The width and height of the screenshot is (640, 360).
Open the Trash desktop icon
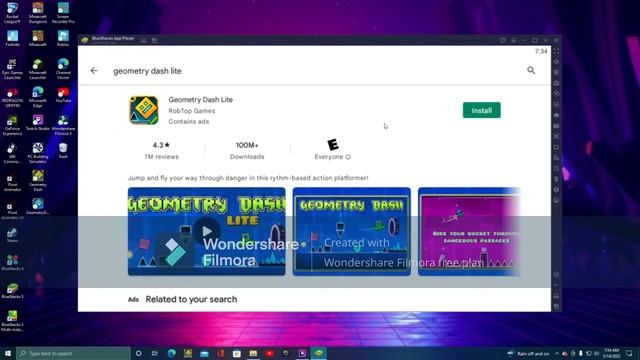[x=63, y=151]
